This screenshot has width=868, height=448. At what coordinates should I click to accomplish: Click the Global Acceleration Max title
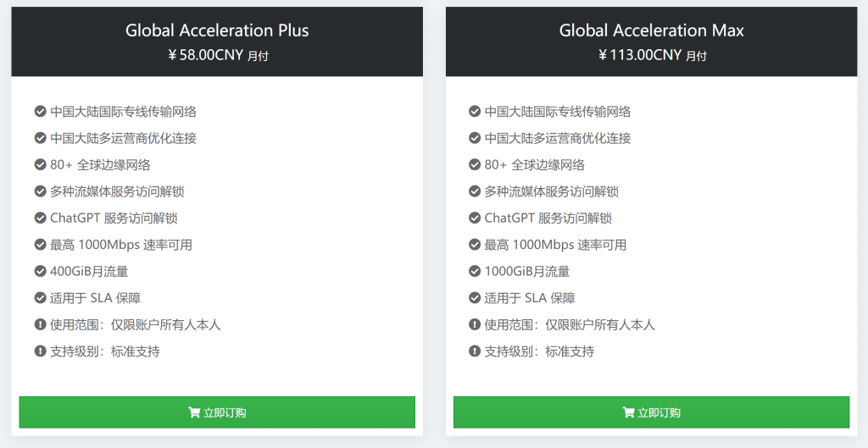click(651, 30)
